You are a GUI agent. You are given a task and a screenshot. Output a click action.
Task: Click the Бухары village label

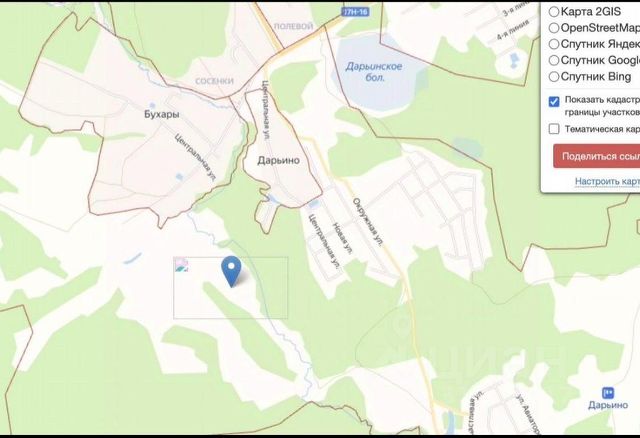point(162,114)
